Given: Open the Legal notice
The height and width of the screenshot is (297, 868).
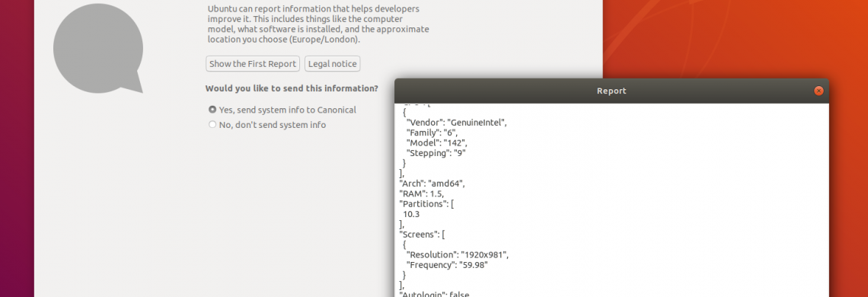Looking at the screenshot, I should (332, 64).
